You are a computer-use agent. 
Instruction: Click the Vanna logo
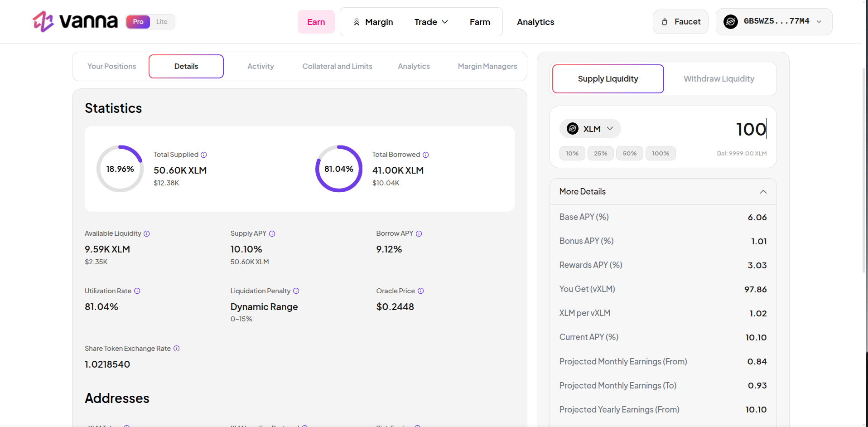75,21
